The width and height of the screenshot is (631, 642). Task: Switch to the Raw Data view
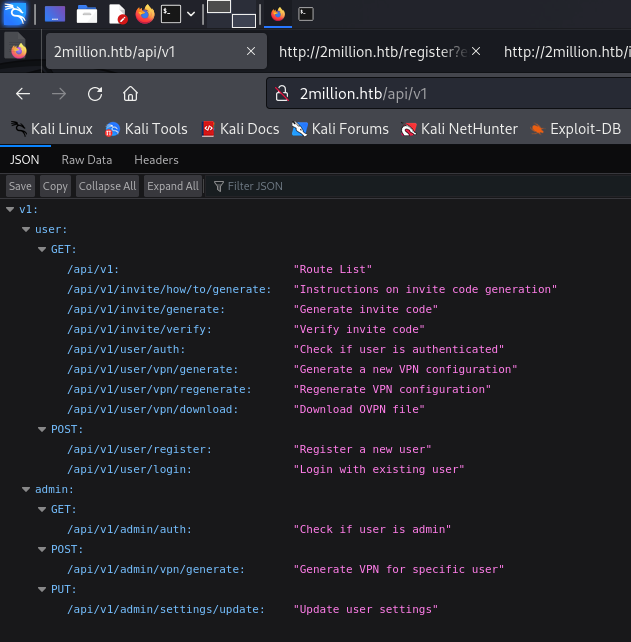pyautogui.click(x=87, y=160)
